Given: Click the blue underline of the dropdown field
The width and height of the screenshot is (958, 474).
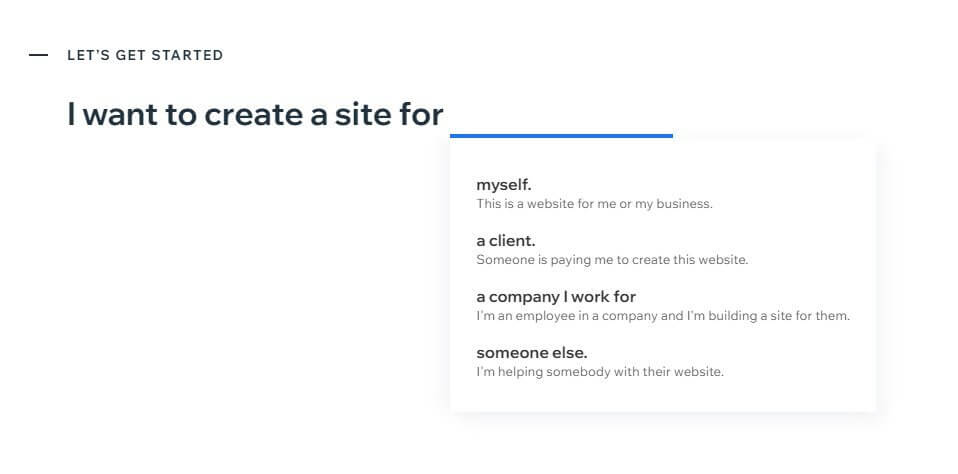Looking at the screenshot, I should point(561,136).
